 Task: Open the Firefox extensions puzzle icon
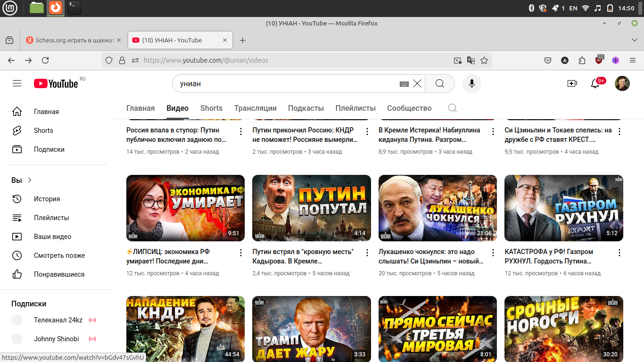click(582, 60)
